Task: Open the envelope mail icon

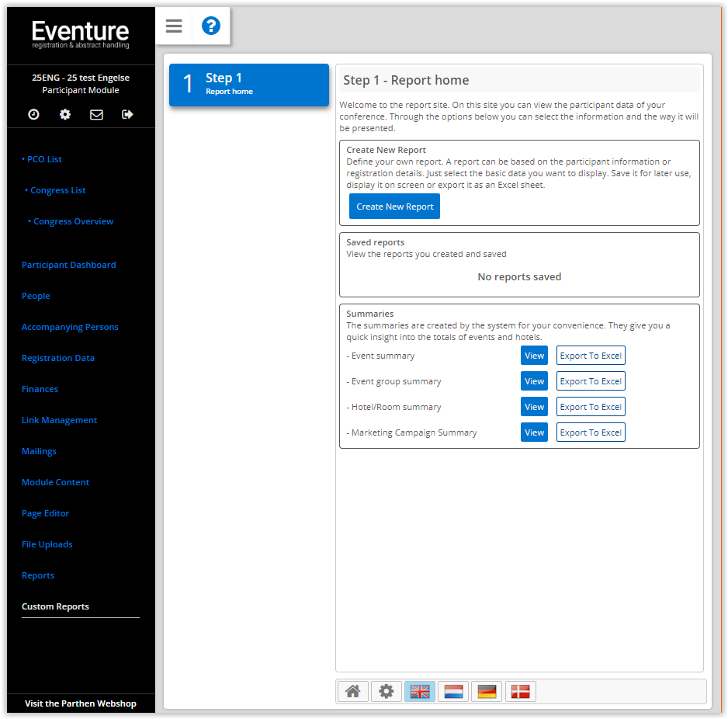Action: tap(96, 114)
